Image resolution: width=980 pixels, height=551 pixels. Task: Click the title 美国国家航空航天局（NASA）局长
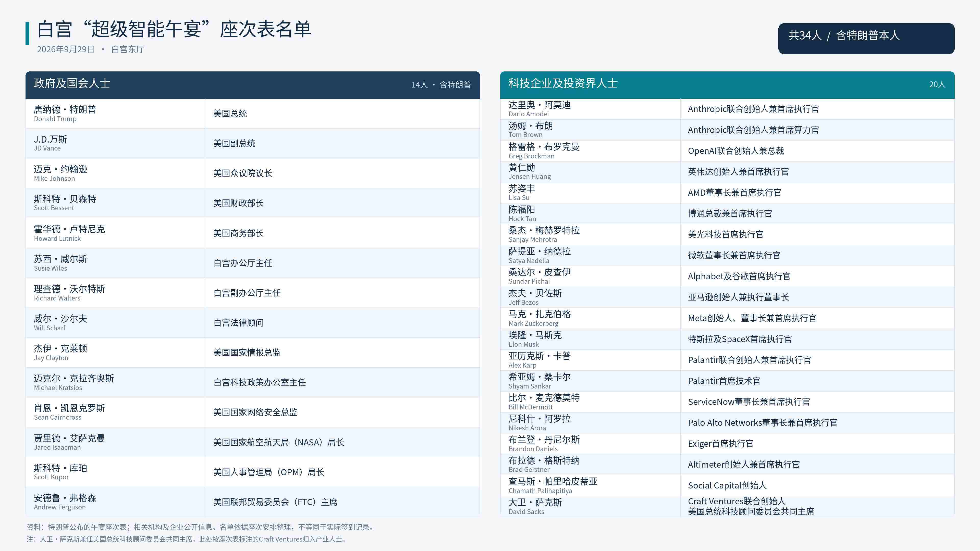point(278,442)
